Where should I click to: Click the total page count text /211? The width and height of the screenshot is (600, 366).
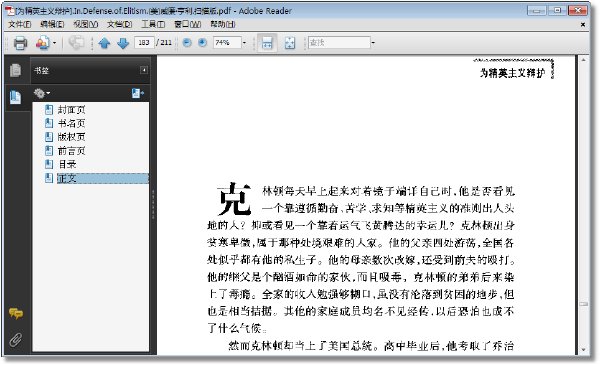pyautogui.click(x=164, y=42)
